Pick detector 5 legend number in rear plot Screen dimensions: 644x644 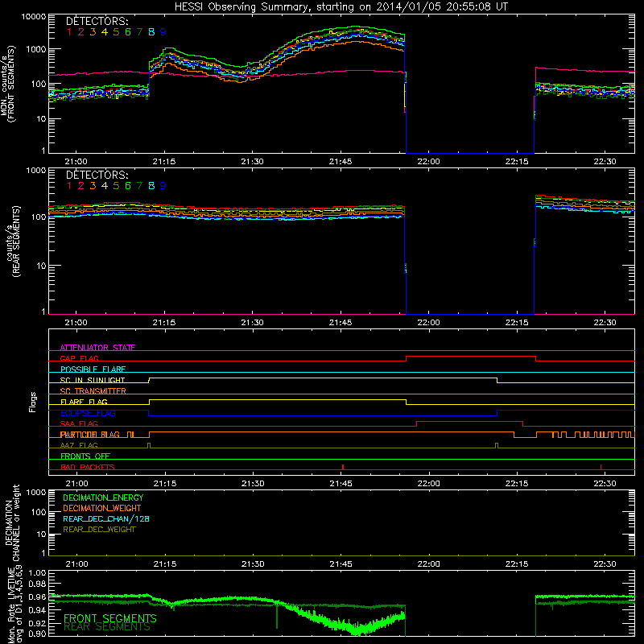(x=116, y=186)
